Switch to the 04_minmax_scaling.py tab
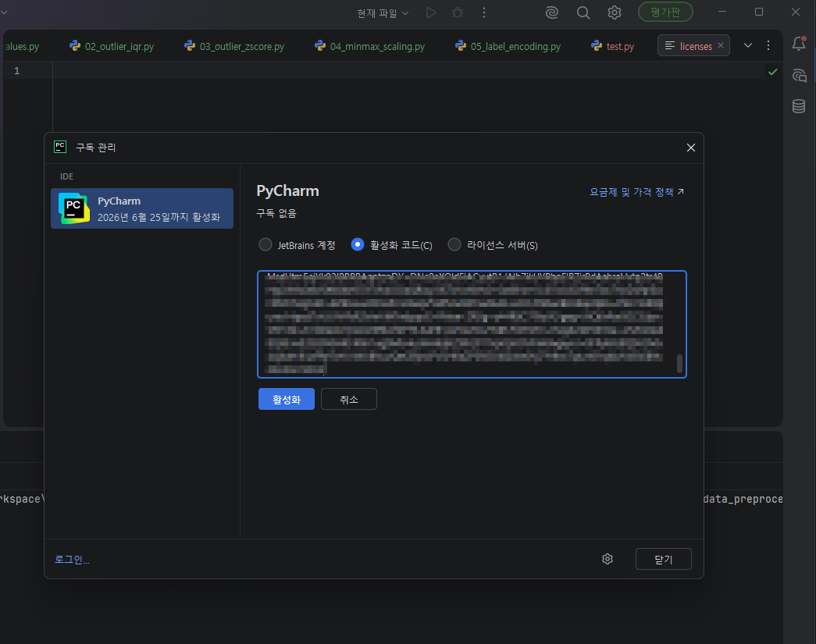The image size is (816, 644). [x=369, y=46]
